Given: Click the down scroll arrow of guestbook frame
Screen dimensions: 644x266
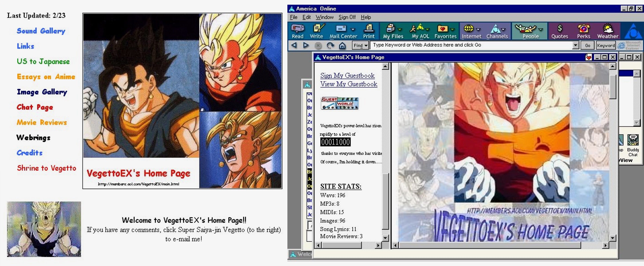Looking at the screenshot, I should pyautogui.click(x=385, y=238).
